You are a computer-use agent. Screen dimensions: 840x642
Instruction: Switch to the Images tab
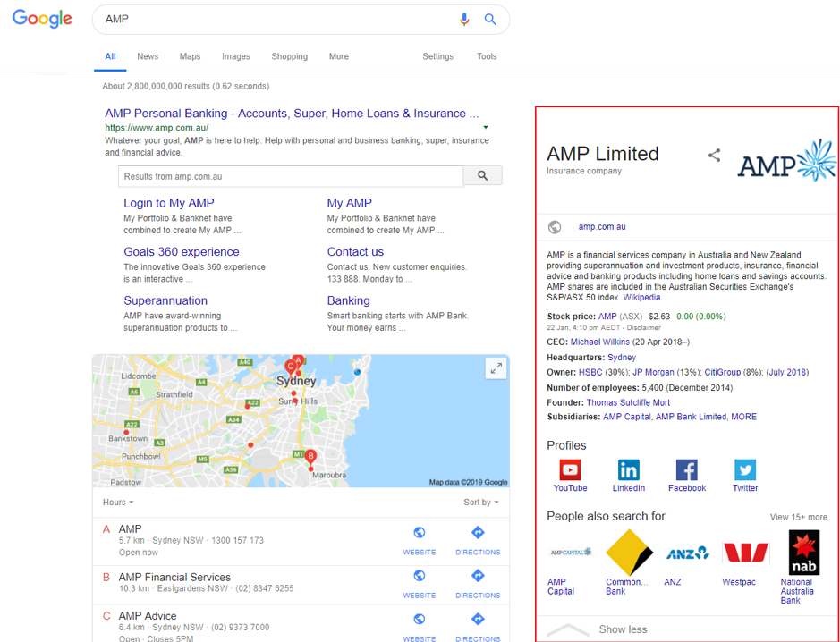coord(236,56)
